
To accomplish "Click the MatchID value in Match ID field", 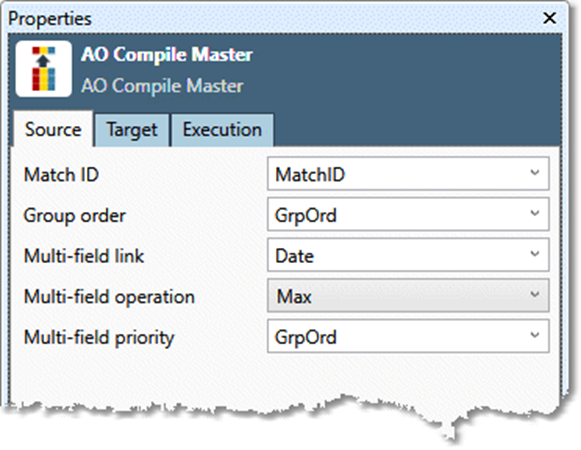I will (x=310, y=175).
